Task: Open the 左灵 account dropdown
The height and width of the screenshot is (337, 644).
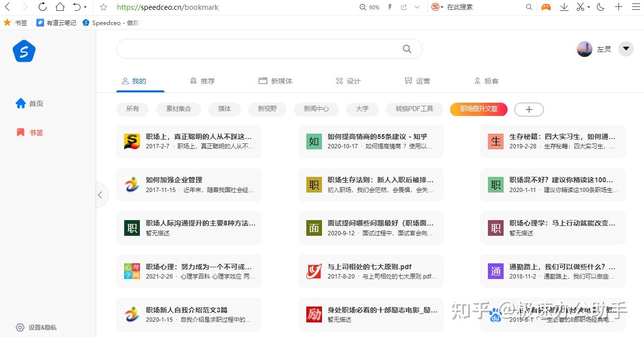Action: (x=626, y=49)
